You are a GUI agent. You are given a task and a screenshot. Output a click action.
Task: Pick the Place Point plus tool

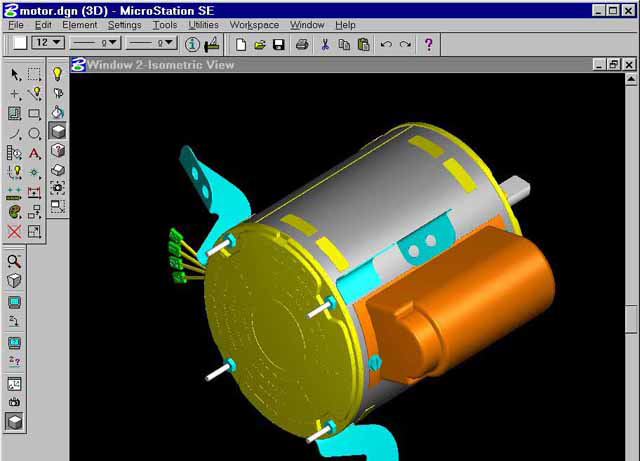(x=15, y=94)
